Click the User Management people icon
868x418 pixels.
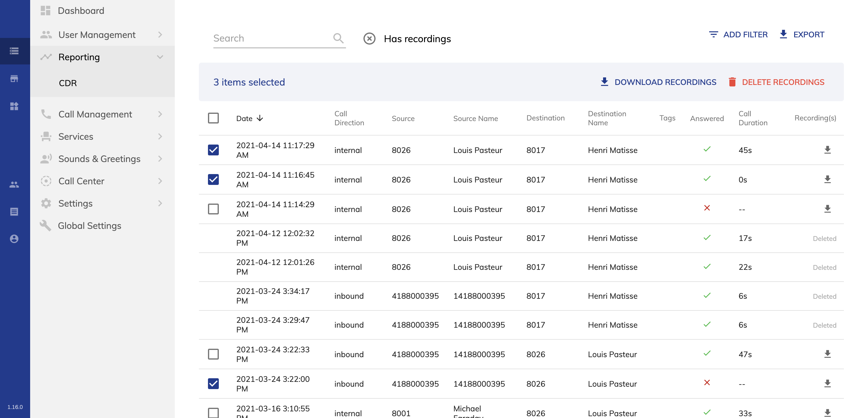click(46, 35)
